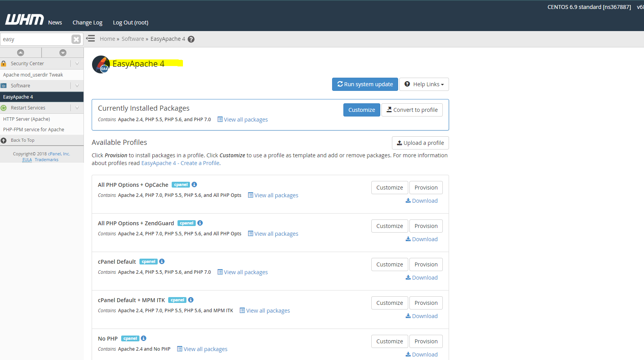
Task: Click the EasyApache 4 feather logo
Action: point(101,64)
